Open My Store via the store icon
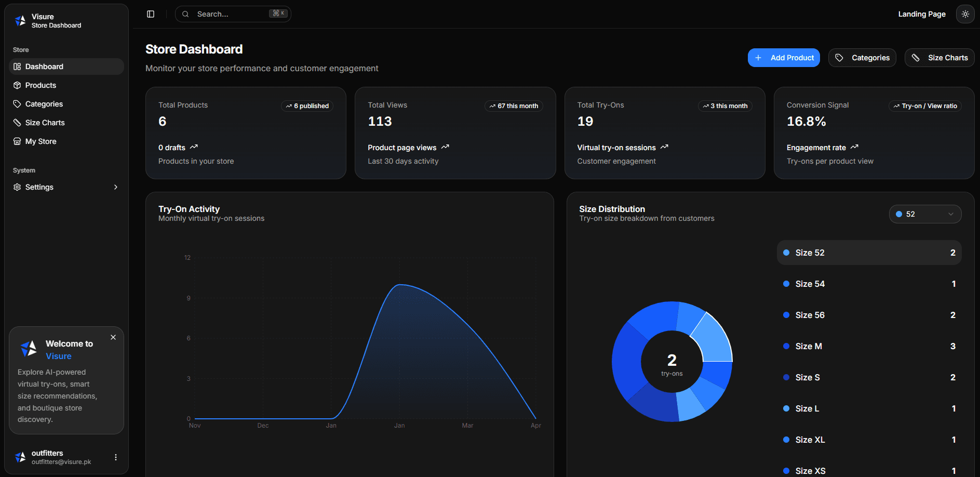The width and height of the screenshot is (980, 477). pyautogui.click(x=17, y=141)
